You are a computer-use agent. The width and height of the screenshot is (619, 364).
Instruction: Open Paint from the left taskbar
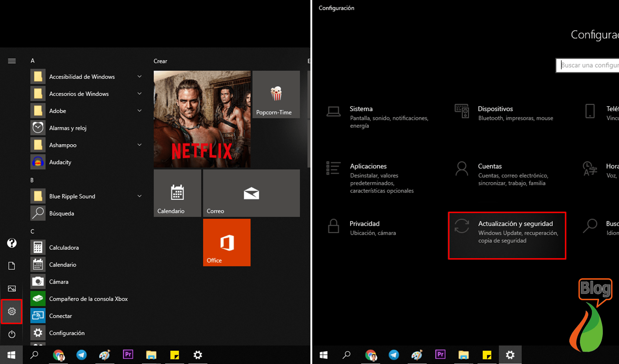coord(105,355)
